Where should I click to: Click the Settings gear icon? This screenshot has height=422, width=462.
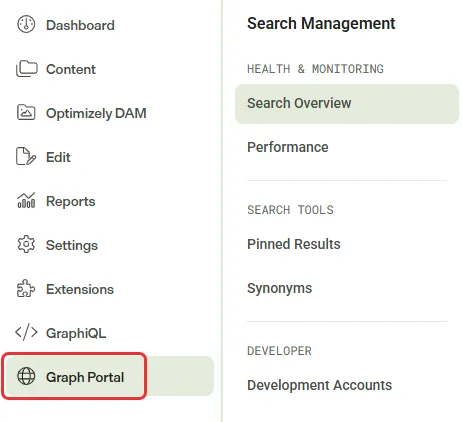coord(26,244)
